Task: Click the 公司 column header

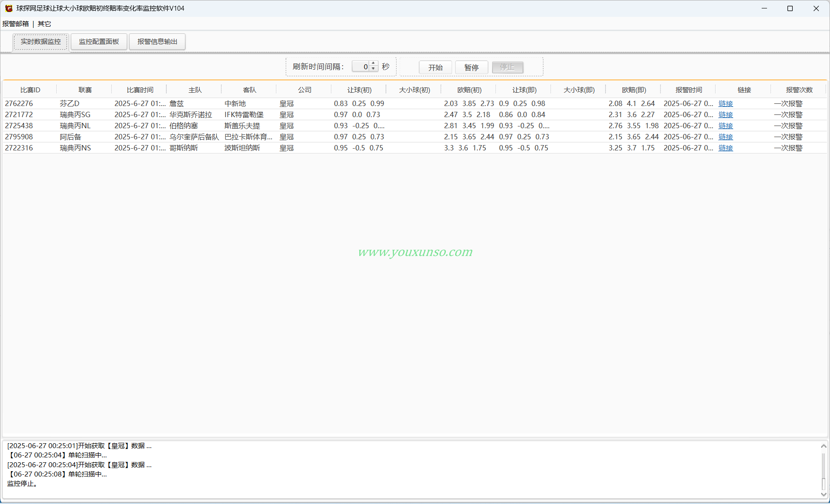Action: [304, 90]
